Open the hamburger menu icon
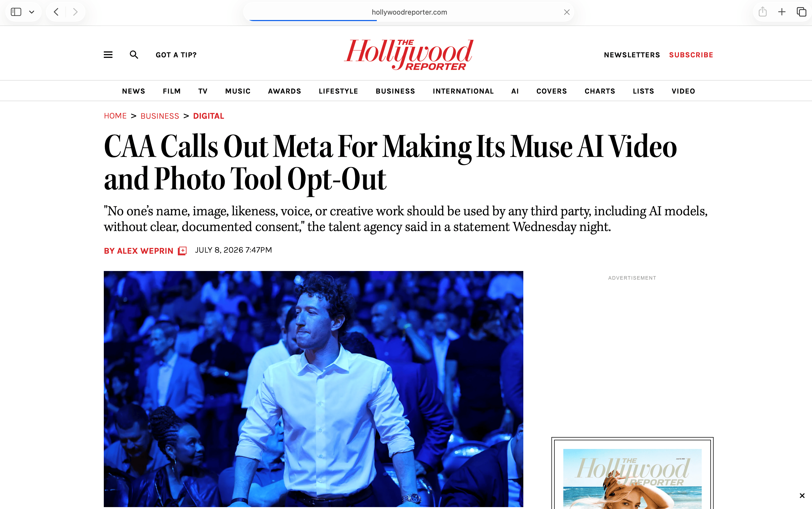The image size is (812, 509). [108, 55]
